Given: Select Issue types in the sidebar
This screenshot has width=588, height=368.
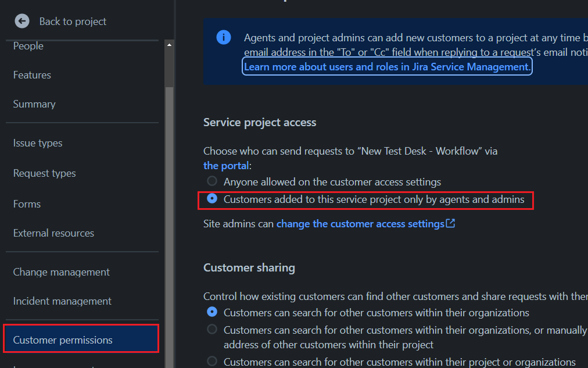Looking at the screenshot, I should click(x=37, y=143).
